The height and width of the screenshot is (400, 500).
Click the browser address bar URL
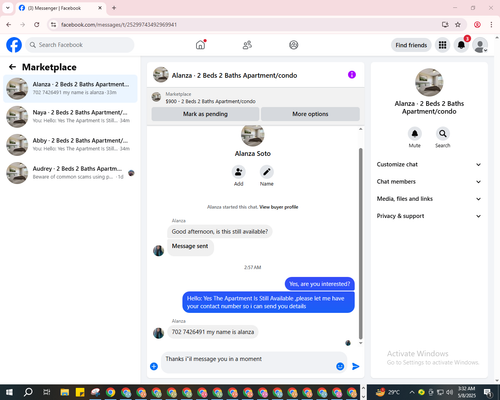119,25
